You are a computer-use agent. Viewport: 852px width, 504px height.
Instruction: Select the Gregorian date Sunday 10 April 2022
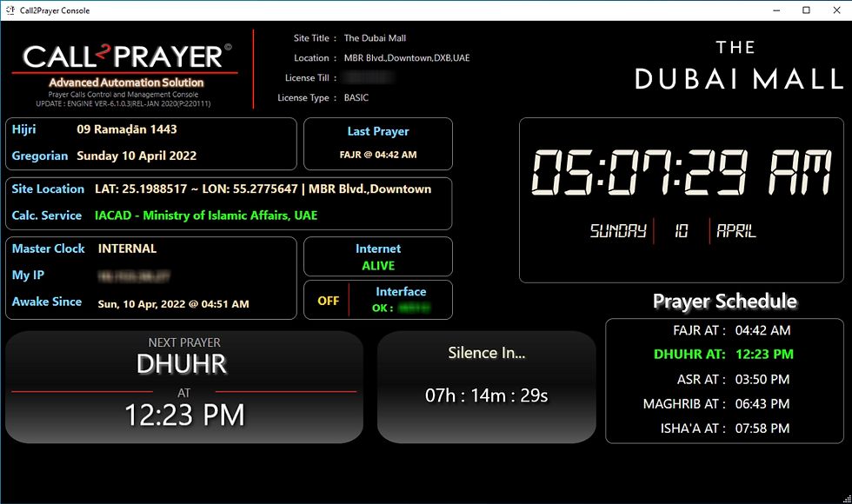coord(136,156)
